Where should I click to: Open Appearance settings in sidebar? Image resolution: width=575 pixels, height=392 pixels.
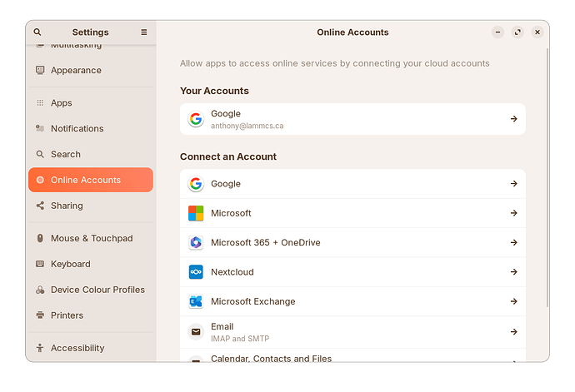[x=76, y=71]
